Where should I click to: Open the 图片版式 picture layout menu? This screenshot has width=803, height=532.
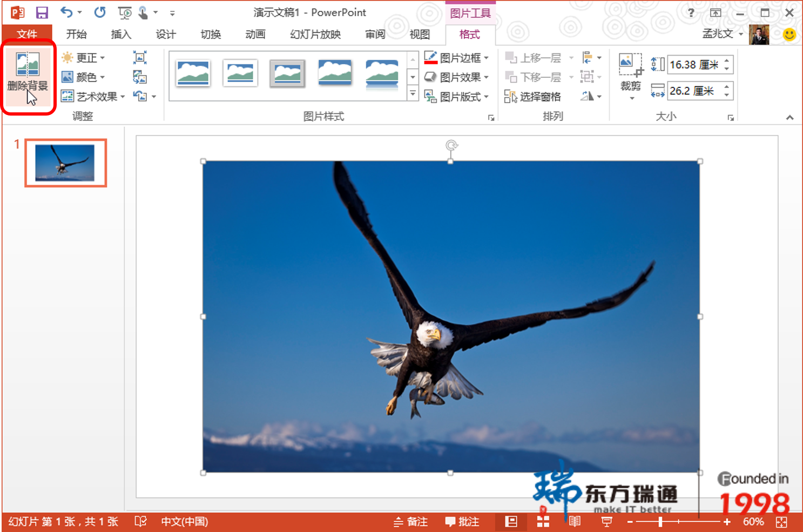(456, 96)
